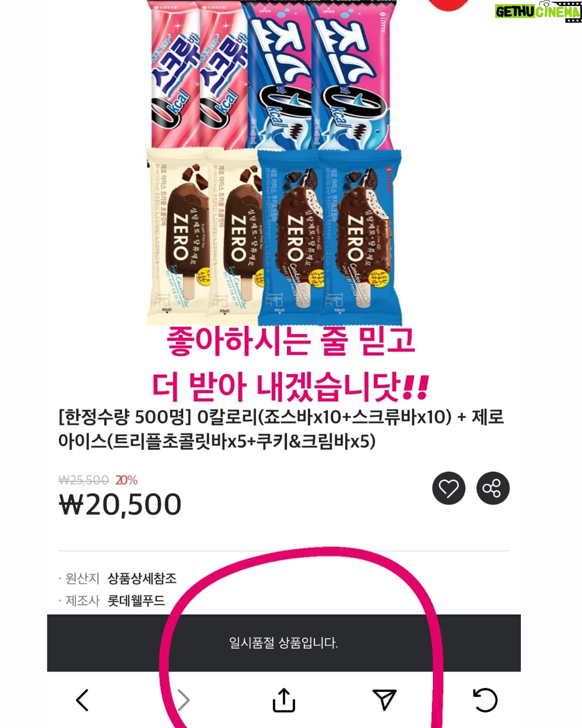Tap the heart wishlist icon
Screen dimensions: 582x728
[x=449, y=488]
